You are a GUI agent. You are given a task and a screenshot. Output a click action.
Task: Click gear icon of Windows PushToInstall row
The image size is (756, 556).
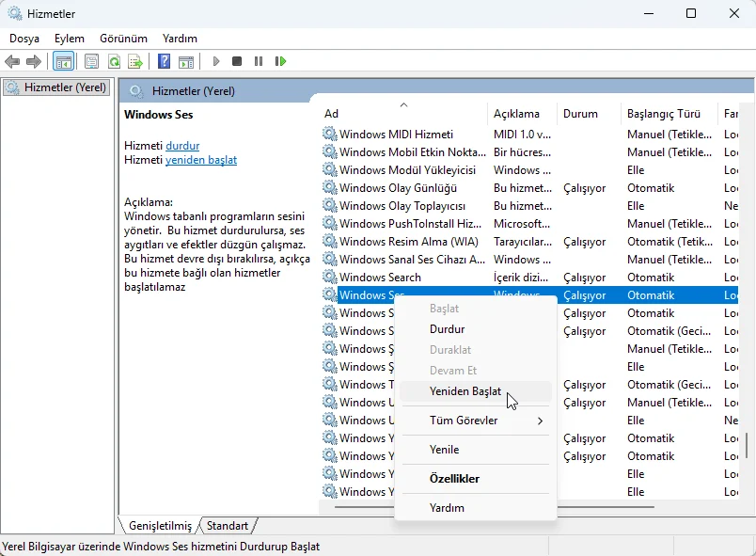[330, 223]
